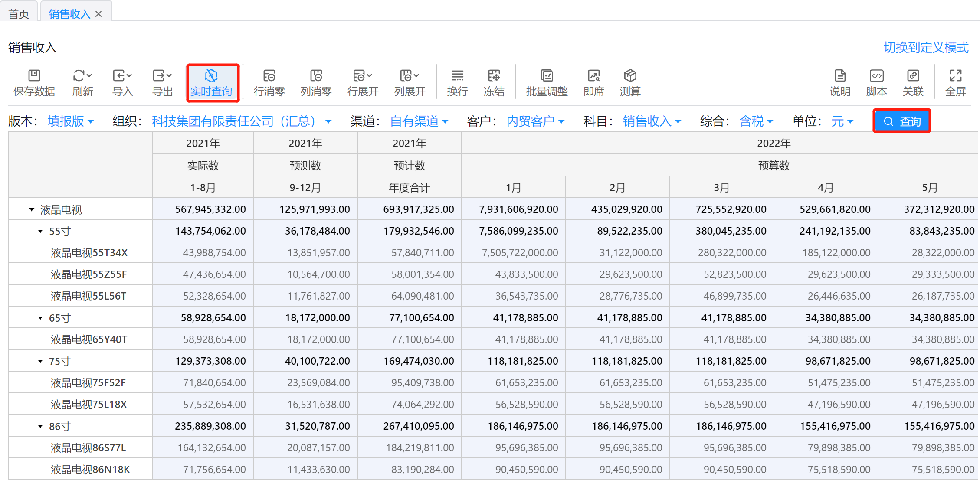Collapse the 86寸 category row

[x=40, y=427]
